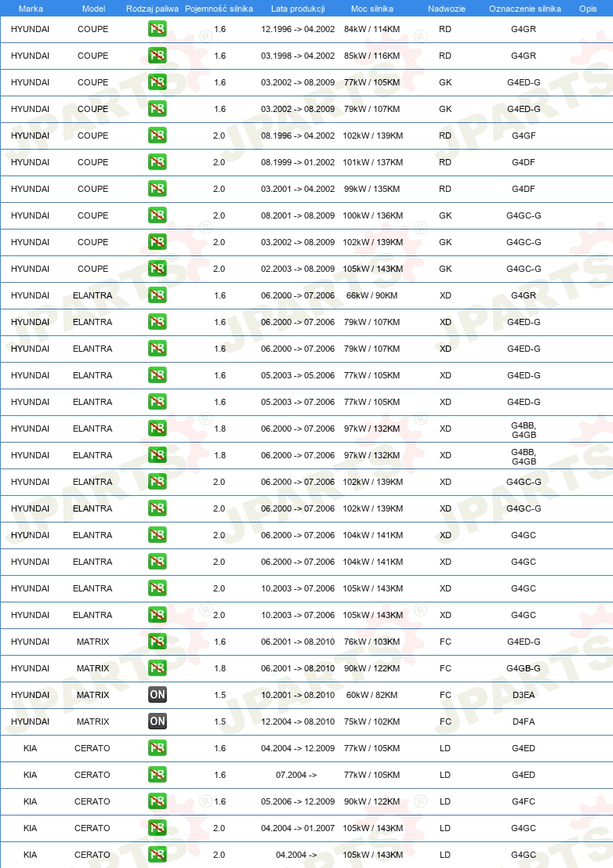Click diesel ON icon in MATRIX D4FA row

158,722
